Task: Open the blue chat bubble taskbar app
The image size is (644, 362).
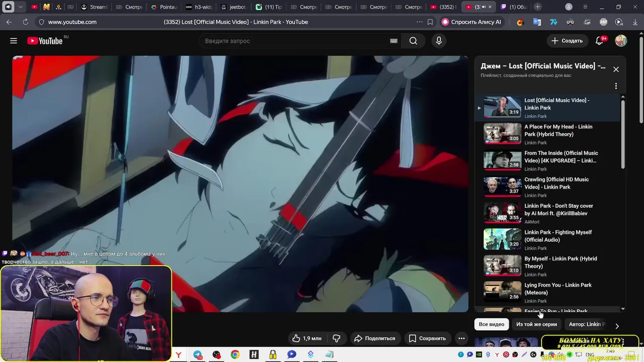Action: pyautogui.click(x=291, y=354)
